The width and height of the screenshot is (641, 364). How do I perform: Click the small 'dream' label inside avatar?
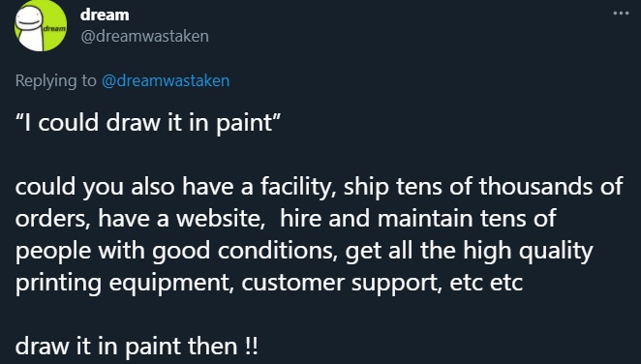tap(54, 29)
